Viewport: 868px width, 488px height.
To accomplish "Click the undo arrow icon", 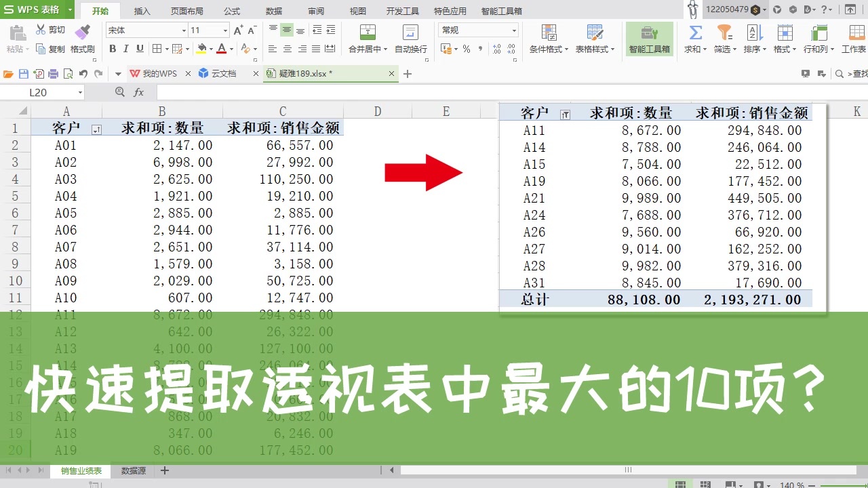I will (83, 74).
